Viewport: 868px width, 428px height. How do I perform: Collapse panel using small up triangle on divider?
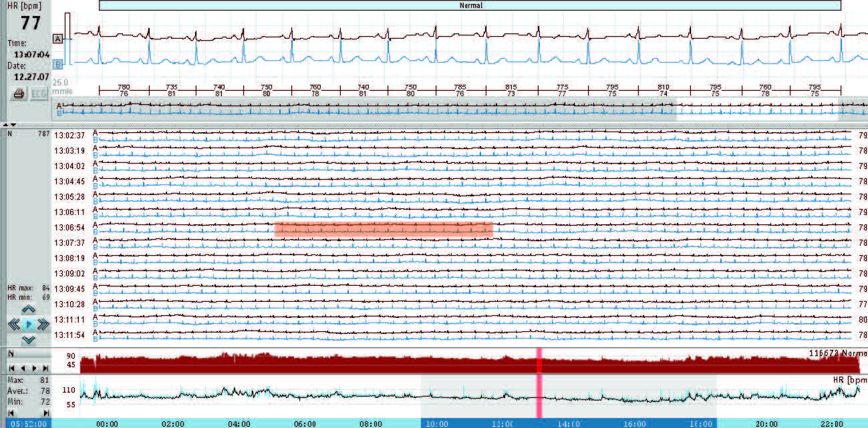point(5,125)
